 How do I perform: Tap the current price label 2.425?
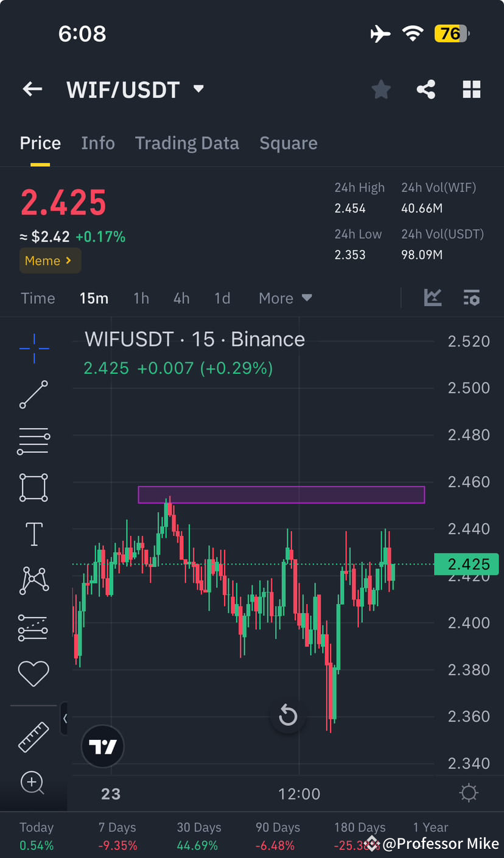point(467,564)
